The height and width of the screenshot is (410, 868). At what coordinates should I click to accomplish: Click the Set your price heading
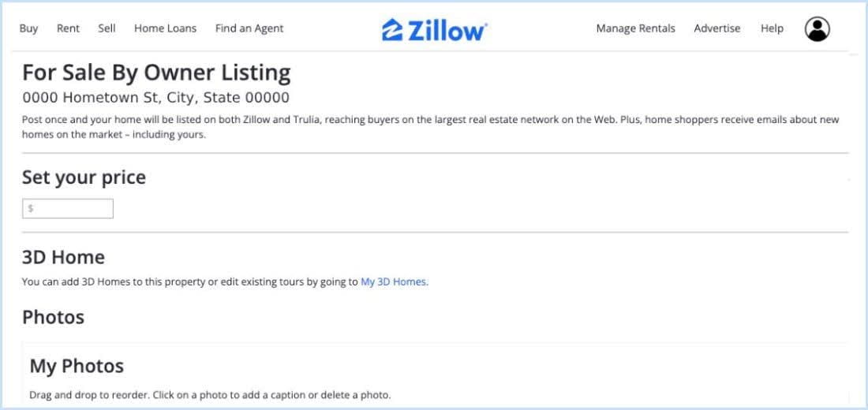(84, 177)
